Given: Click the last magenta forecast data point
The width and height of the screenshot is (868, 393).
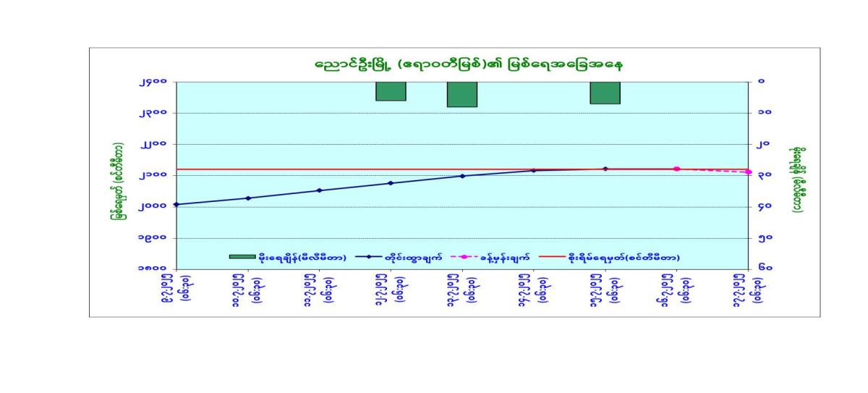Looking at the screenshot, I should (749, 172).
